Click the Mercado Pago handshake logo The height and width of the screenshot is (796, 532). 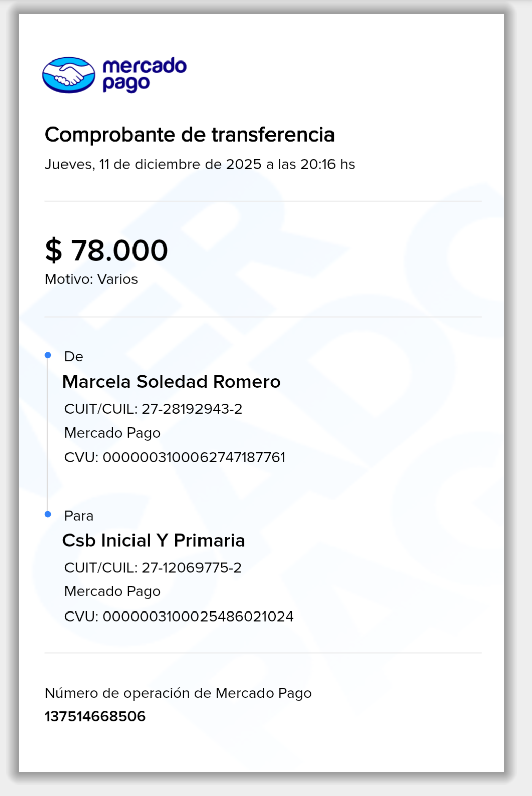click(69, 75)
